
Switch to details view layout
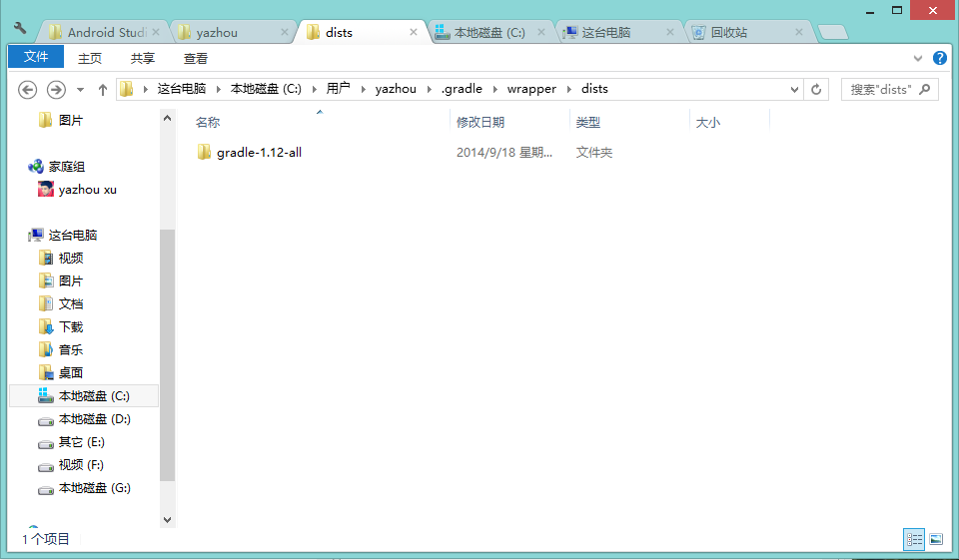point(914,539)
